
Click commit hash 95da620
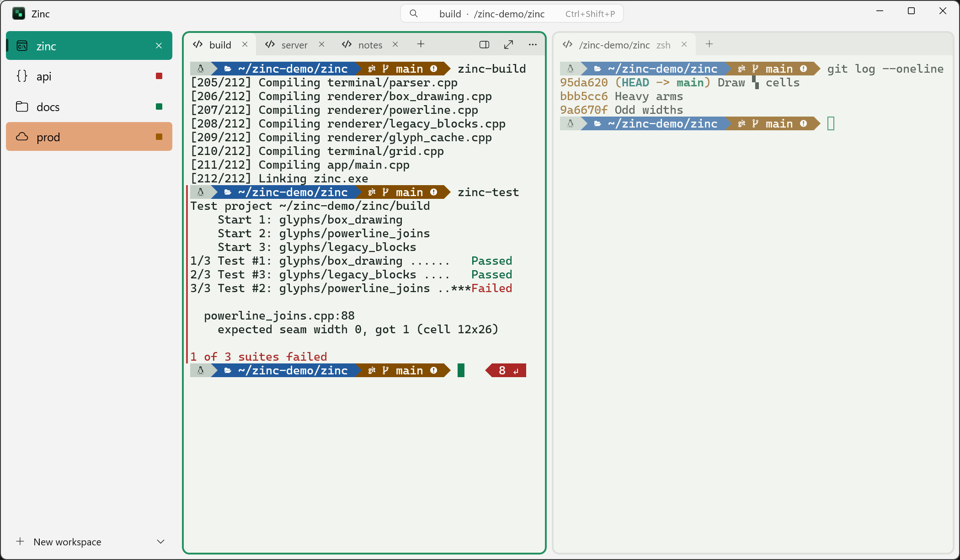click(584, 83)
